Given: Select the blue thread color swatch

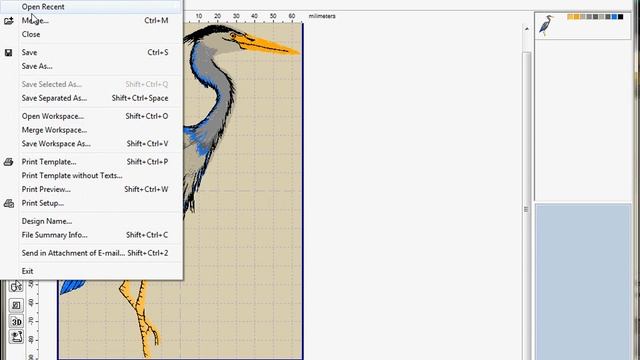Looking at the screenshot, I should click(x=614, y=17).
